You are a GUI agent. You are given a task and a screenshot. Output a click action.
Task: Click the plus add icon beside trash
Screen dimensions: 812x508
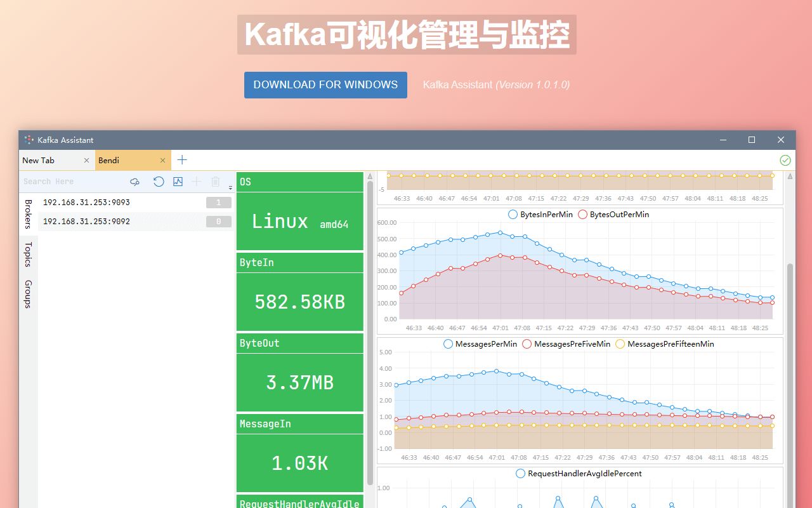tap(197, 182)
